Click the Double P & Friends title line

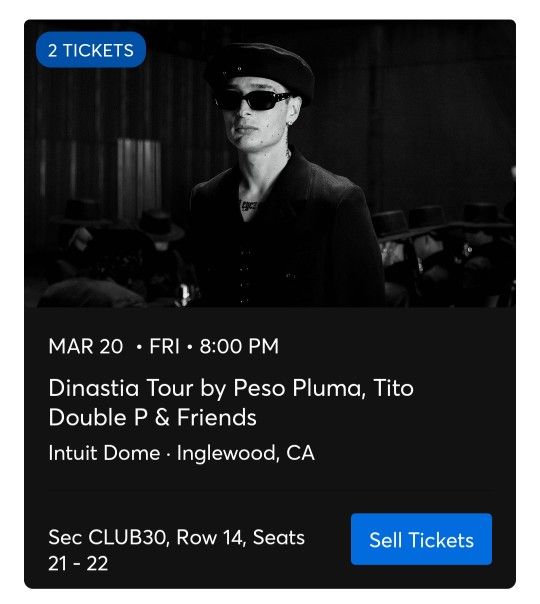click(x=153, y=418)
